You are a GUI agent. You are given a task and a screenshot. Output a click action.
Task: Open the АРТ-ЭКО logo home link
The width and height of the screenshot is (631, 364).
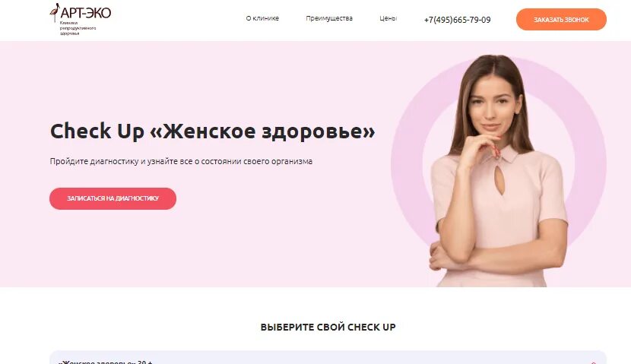(x=81, y=19)
